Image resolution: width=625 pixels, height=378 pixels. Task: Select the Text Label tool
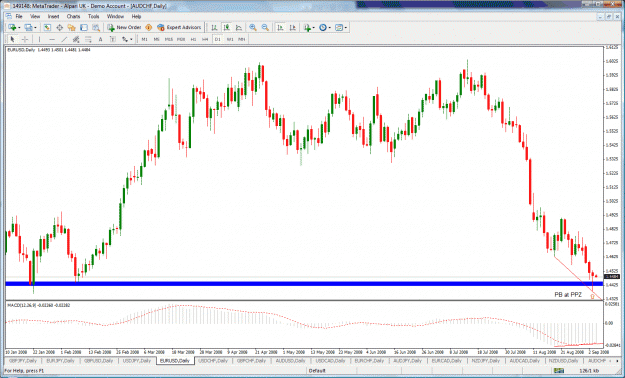pyautogui.click(x=113, y=39)
